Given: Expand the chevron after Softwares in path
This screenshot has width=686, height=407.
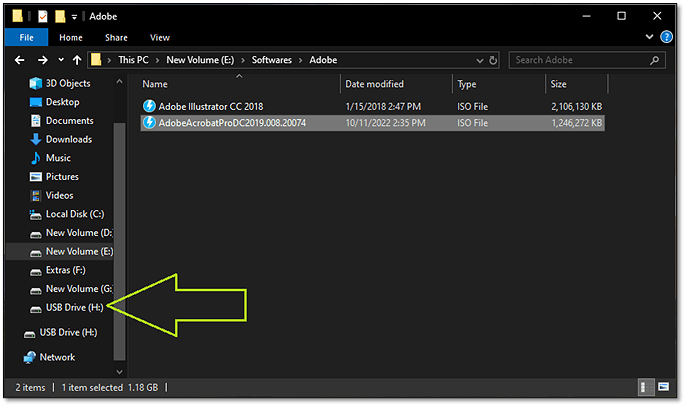Looking at the screenshot, I should 301,60.
